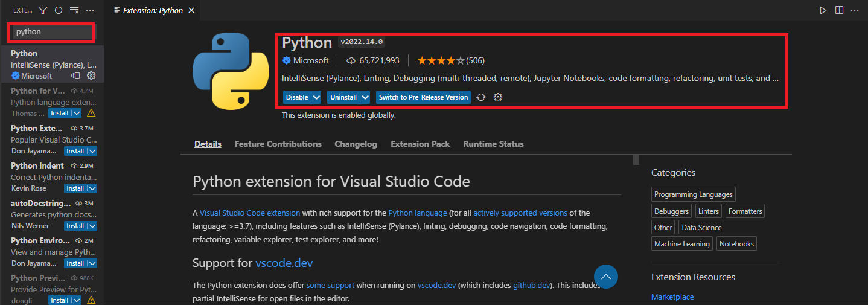
Task: Click the Run play icon in editor toolbar
Action: pos(823,10)
